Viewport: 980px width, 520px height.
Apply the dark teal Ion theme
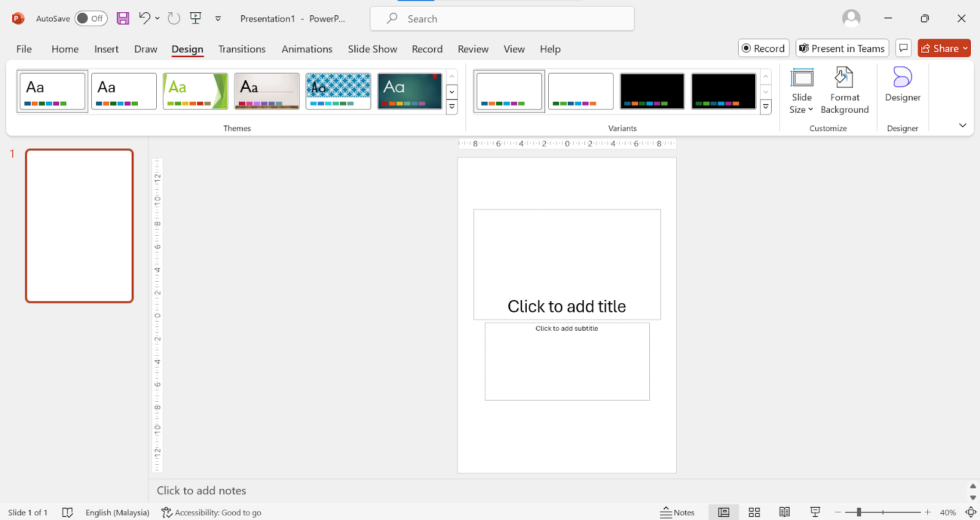tap(410, 91)
